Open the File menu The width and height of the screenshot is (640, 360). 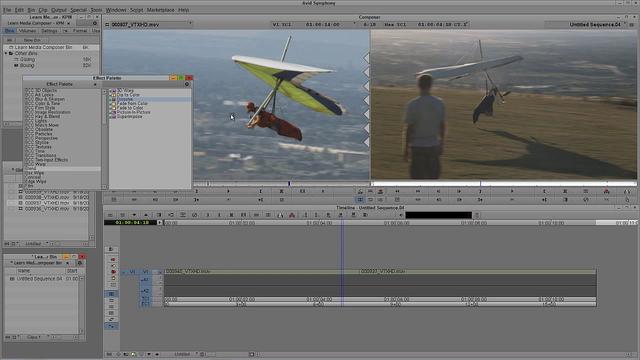click(x=7, y=9)
